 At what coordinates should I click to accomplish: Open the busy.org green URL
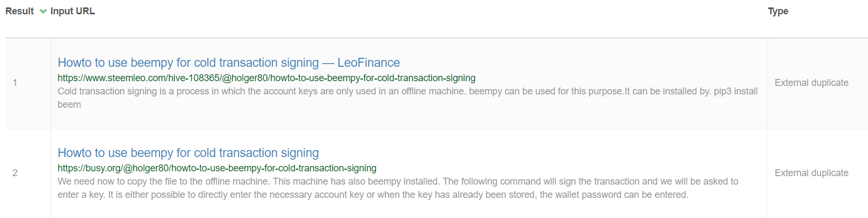tap(217, 168)
